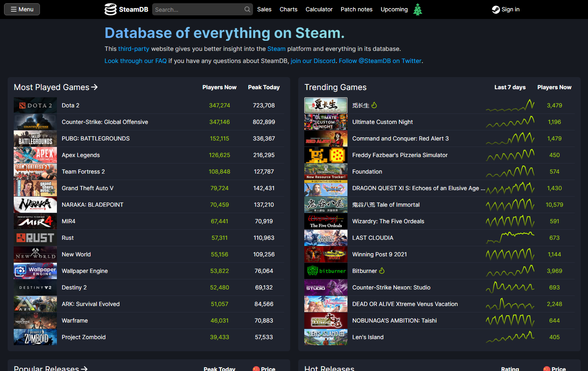Click the Christmas tree icon
The image size is (588, 371).
pyautogui.click(x=418, y=9)
